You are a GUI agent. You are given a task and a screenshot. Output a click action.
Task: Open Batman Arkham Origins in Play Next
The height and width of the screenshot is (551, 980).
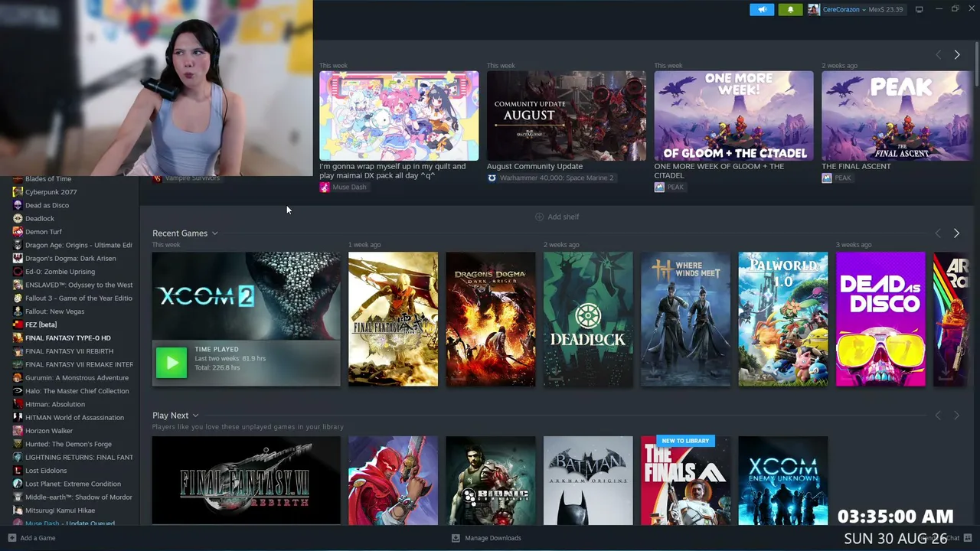[x=588, y=481]
